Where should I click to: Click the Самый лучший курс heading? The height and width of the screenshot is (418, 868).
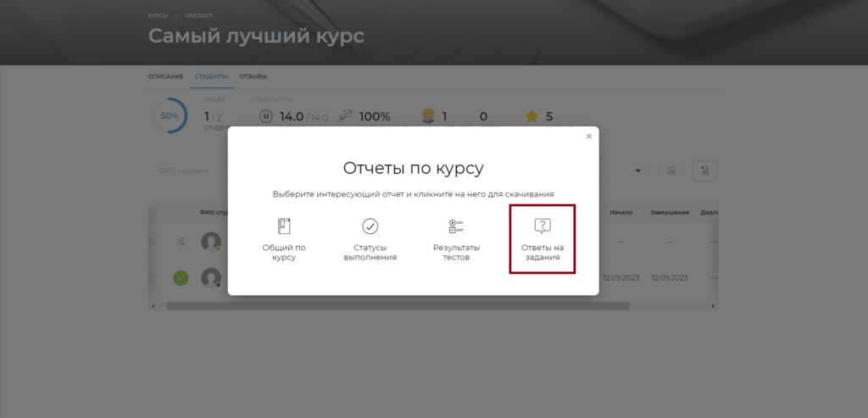pos(256,36)
